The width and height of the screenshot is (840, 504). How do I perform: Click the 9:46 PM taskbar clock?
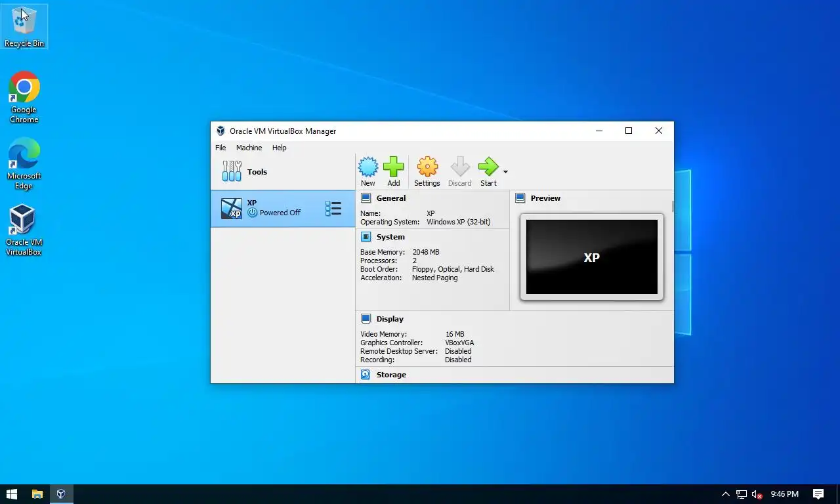pyautogui.click(x=784, y=494)
